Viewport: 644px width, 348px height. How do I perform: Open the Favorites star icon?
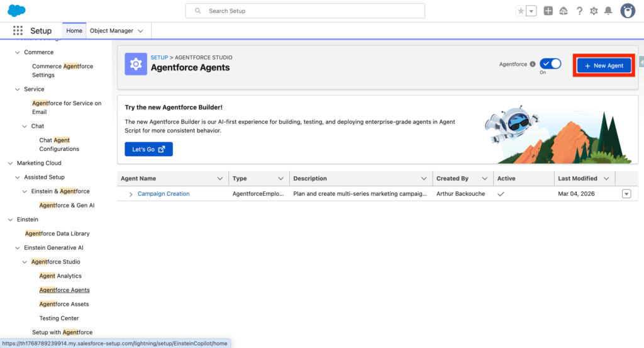(x=521, y=11)
